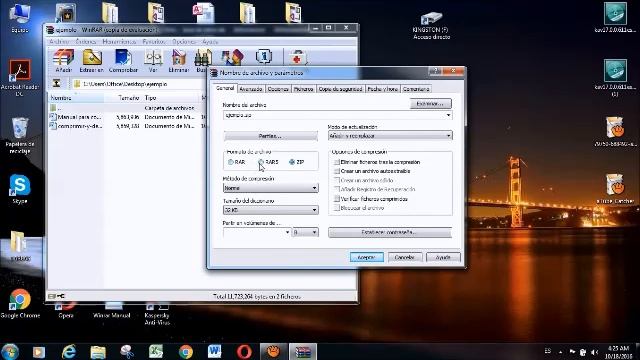Open Método de compresión dropdown
This screenshot has width=640, height=360.
[x=271, y=188]
